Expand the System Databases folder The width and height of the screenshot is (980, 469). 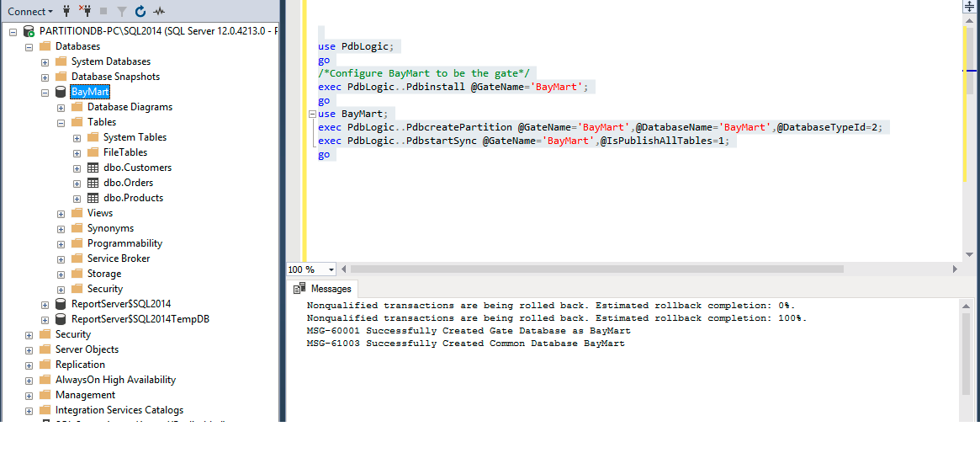coord(45,62)
